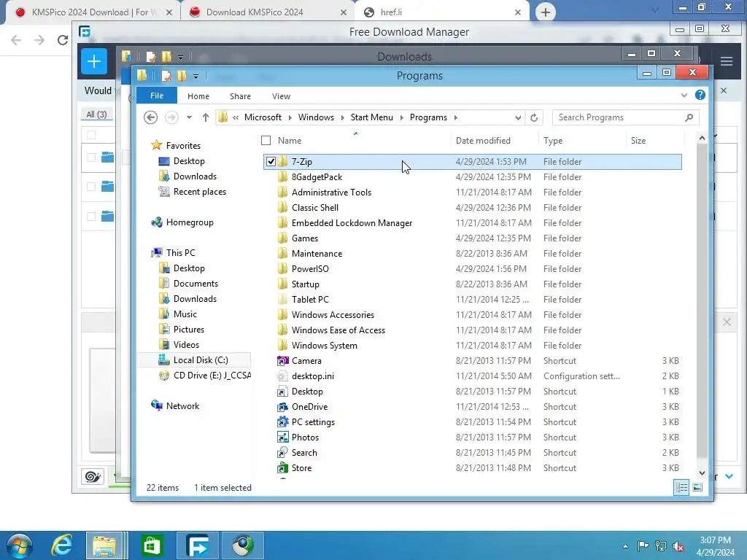747x560 pixels.
Task: Check the third download row checkbox
Action: point(91,217)
